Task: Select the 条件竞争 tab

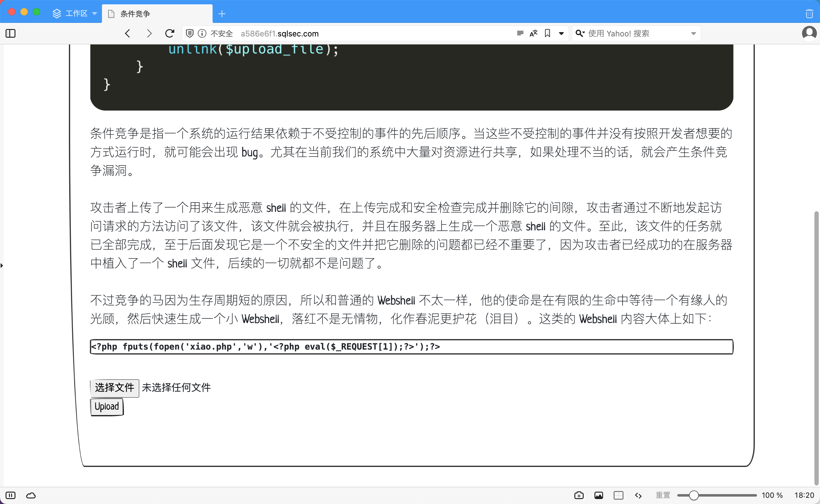Action: coord(157,14)
